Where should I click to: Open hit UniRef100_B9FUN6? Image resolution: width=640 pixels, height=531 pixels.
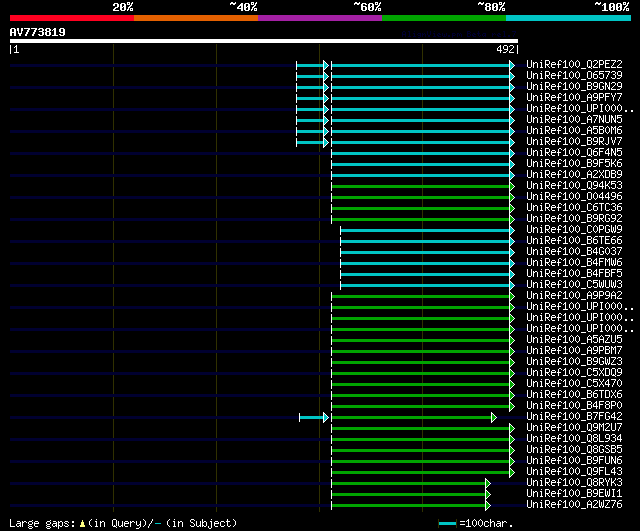click(x=574, y=461)
